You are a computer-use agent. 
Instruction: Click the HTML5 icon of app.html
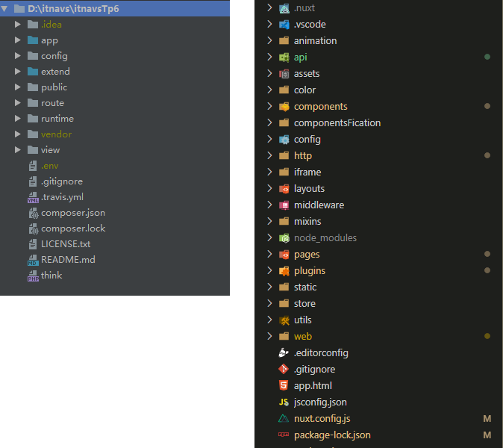coord(284,385)
